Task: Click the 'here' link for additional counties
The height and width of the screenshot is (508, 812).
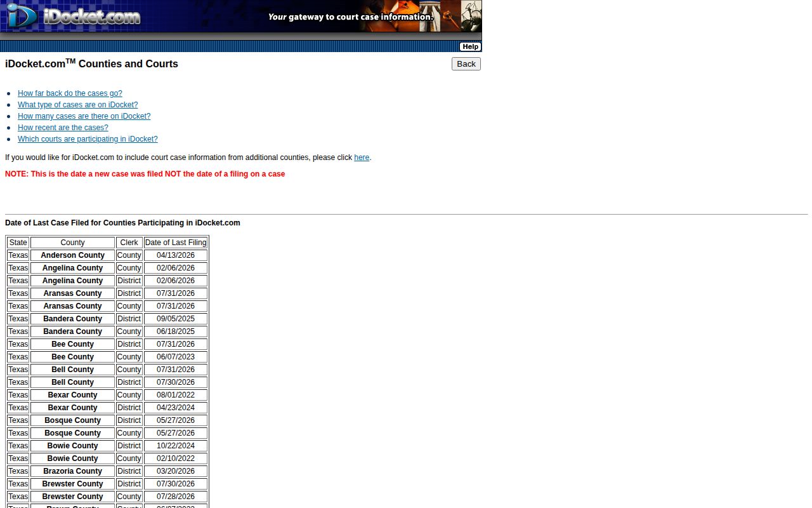Action: (362, 157)
